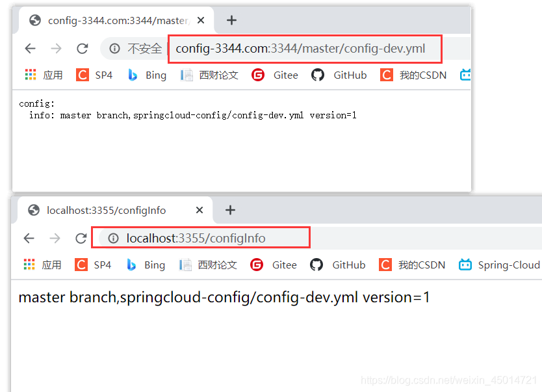Screen dimensions: 542x392
Task: Open 应用 apps grid in the config-3344.com window
Action: coord(44,75)
